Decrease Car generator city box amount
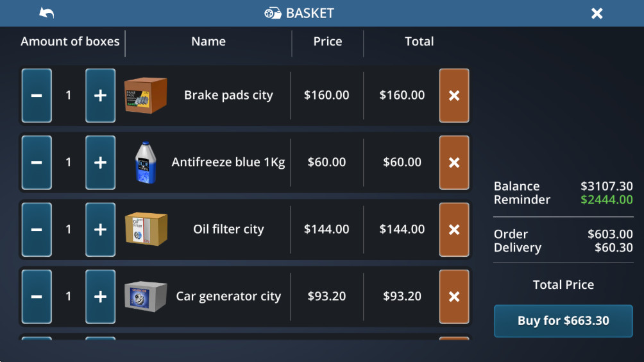Viewport: 644px width, 362px height. click(37, 297)
